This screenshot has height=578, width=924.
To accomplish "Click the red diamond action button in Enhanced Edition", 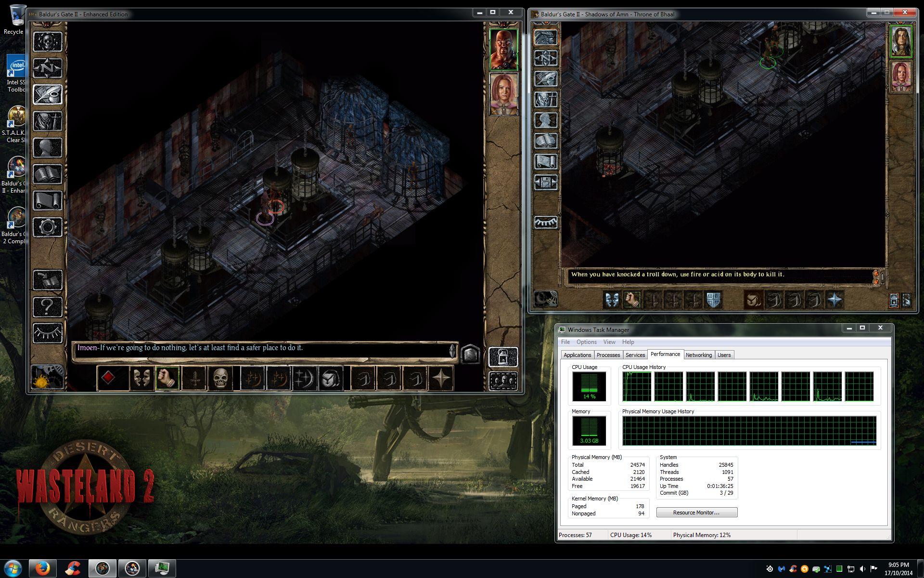I will (x=109, y=378).
